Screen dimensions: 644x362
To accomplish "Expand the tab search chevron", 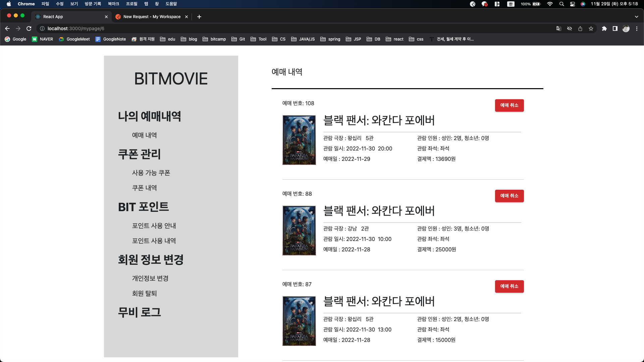I will pyautogui.click(x=636, y=17).
